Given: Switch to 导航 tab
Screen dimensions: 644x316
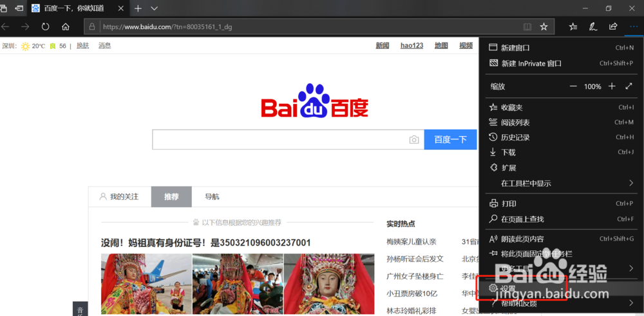Looking at the screenshot, I should coord(213,197).
